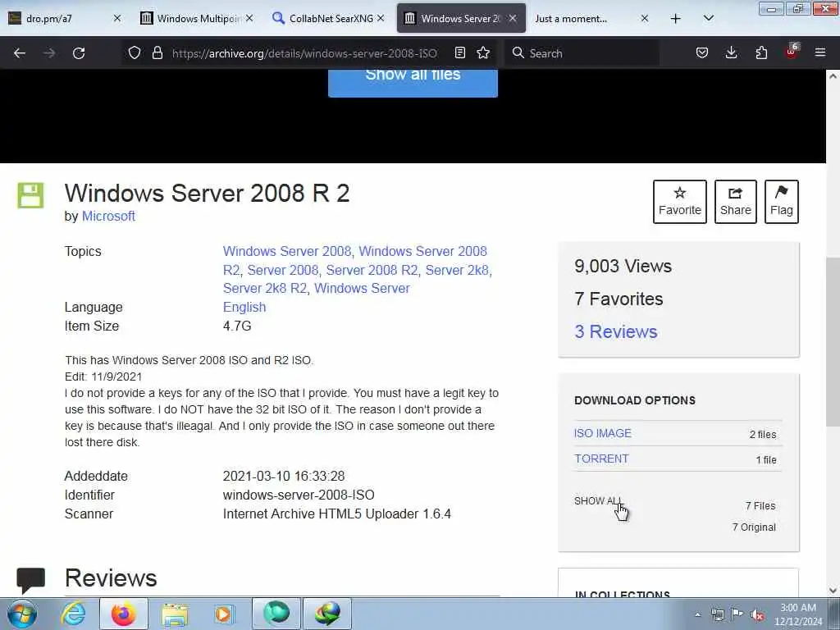Screen dimensions: 840x630
Task: Open the extensions puzzle icon
Action: pyautogui.click(x=761, y=53)
